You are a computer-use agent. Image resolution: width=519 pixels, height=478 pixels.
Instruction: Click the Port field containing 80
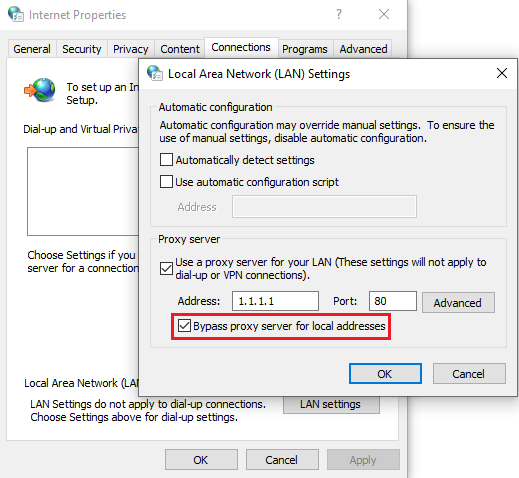(x=393, y=301)
